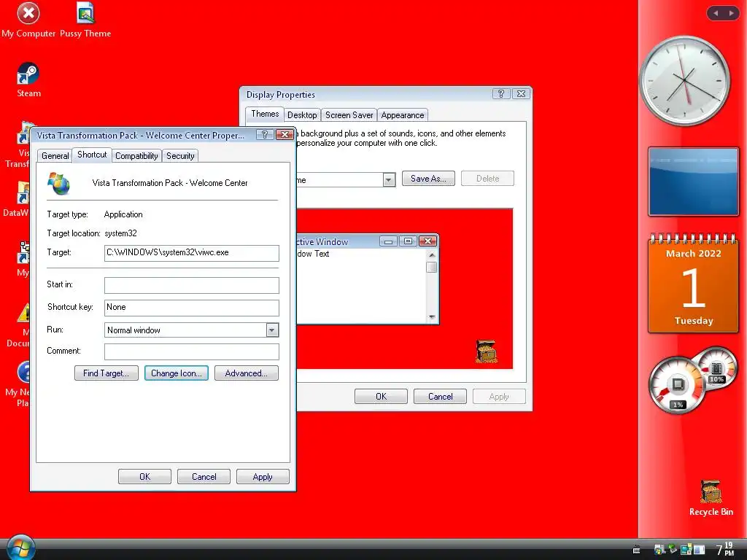Click Cancel in Welcome Center Properties
Viewport: 747px width, 560px height.
point(204,477)
